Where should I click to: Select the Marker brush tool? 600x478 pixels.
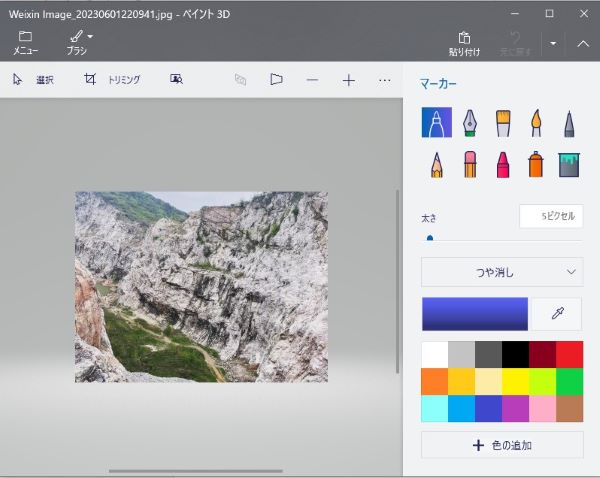coord(436,122)
